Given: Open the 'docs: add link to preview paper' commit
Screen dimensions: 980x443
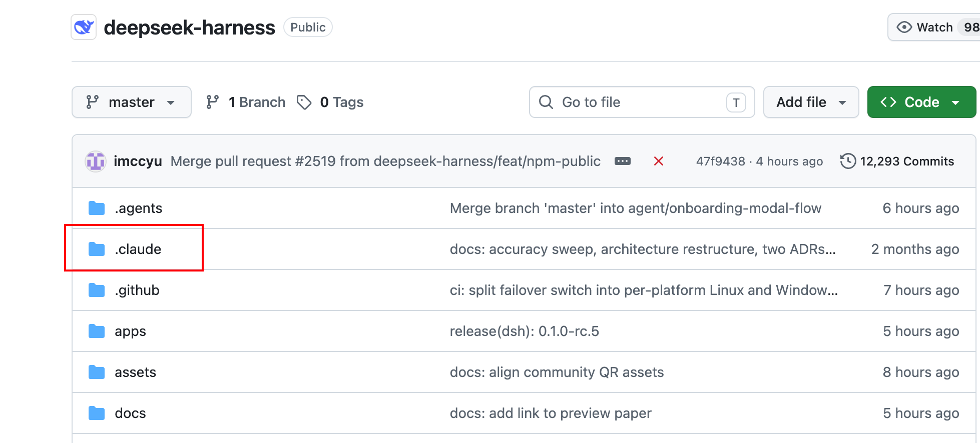Looking at the screenshot, I should coord(551,413).
